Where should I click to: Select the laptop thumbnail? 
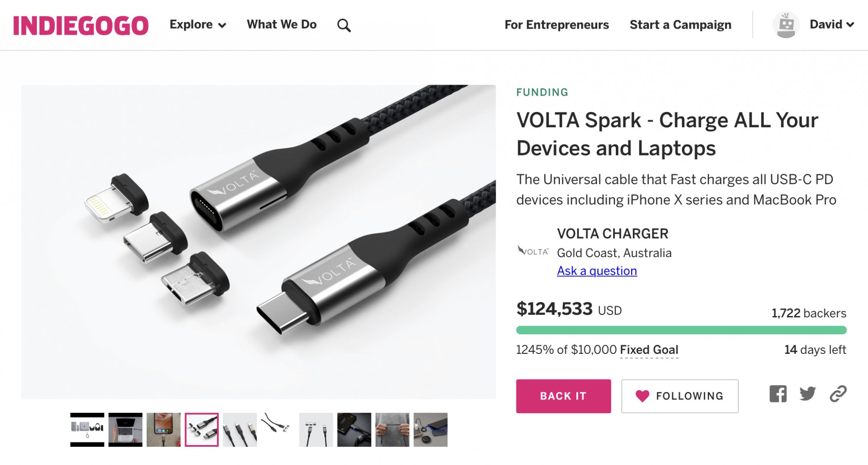[125, 430]
